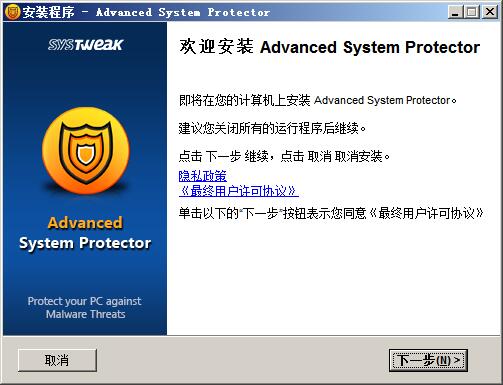Click the white "System Protector" sidebar text
Image resolution: width=503 pixels, height=385 pixels.
[85, 243]
